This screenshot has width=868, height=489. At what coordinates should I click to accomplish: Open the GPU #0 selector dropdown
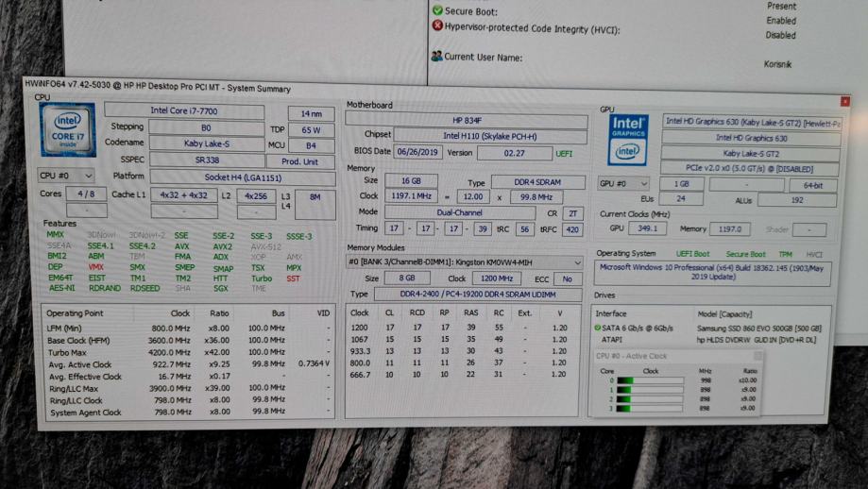click(624, 183)
